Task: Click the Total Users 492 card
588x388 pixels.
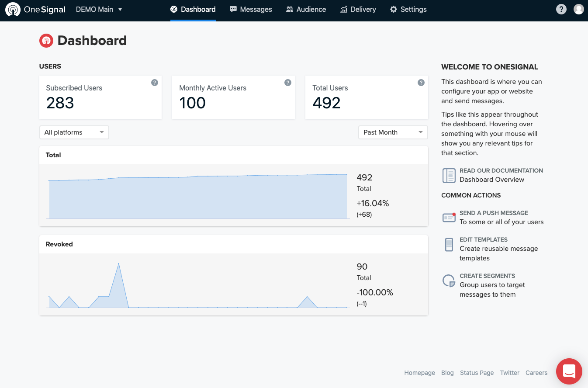Action: tap(367, 97)
